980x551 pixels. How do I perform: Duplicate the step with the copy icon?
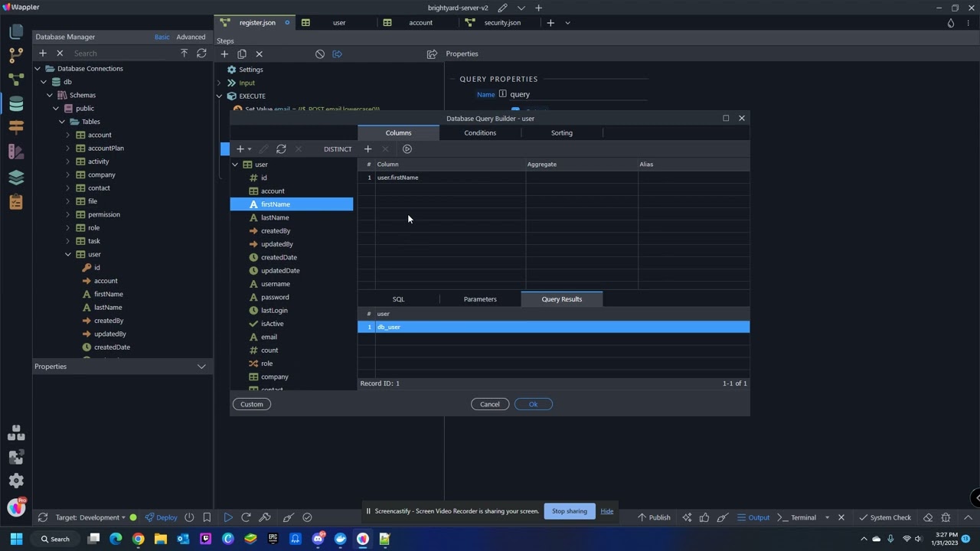click(x=242, y=54)
